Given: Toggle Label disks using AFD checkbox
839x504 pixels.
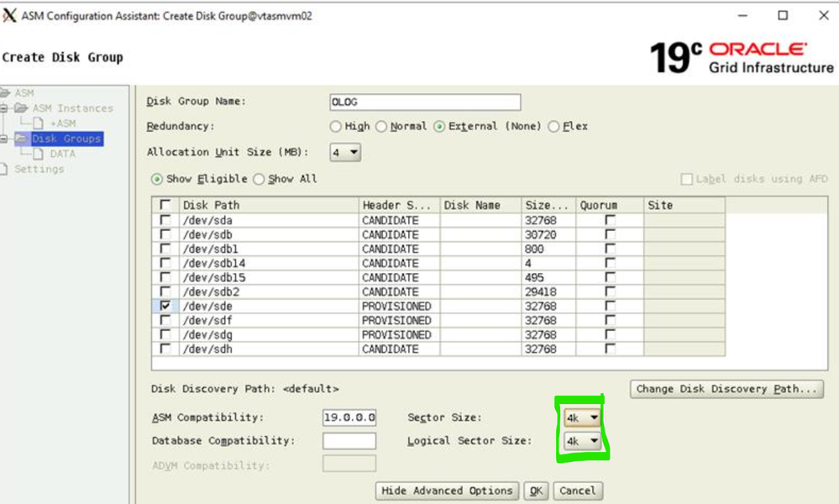Looking at the screenshot, I should [686, 179].
